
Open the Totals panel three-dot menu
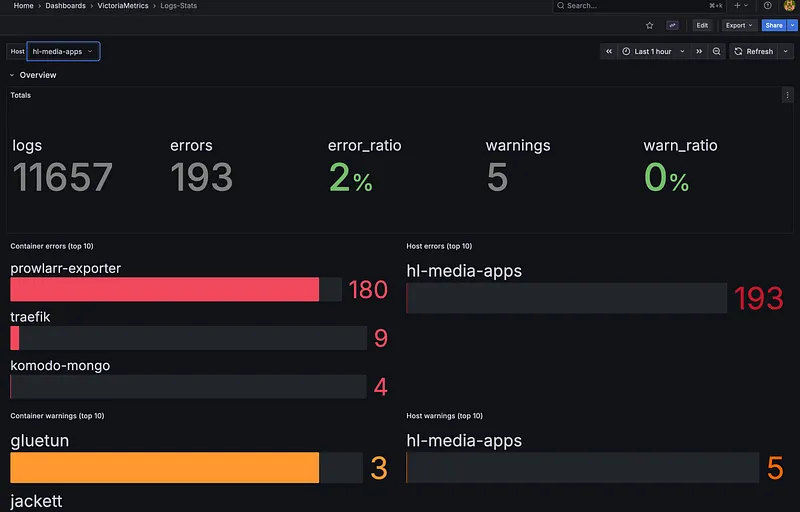click(x=786, y=96)
